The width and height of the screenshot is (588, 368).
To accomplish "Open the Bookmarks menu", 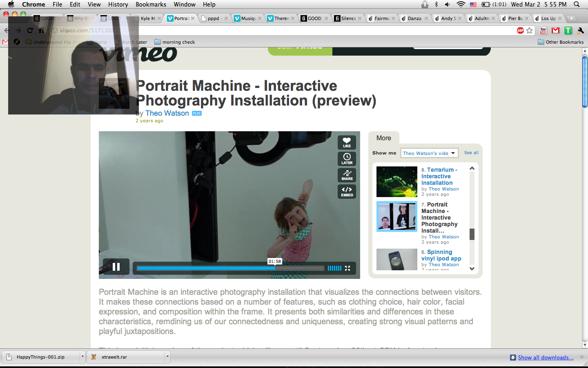I will [151, 4].
